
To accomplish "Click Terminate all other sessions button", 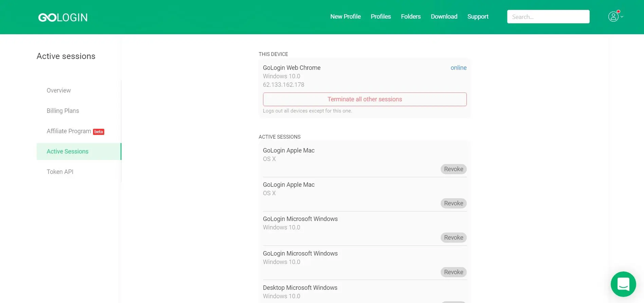I will click(x=365, y=99).
